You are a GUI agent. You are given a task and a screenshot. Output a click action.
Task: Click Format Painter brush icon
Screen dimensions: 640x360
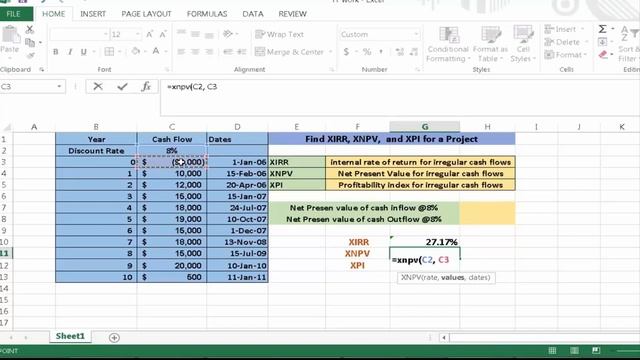pyautogui.click(x=30, y=56)
